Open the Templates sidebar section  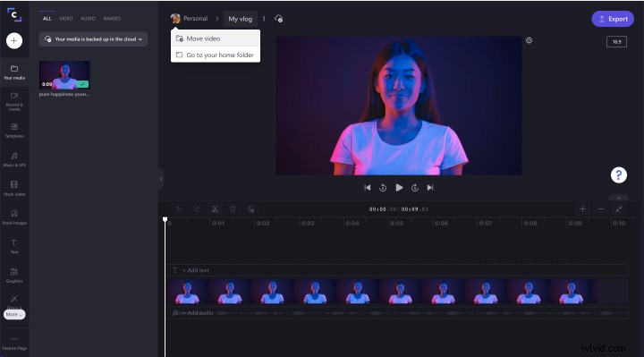pyautogui.click(x=14, y=131)
